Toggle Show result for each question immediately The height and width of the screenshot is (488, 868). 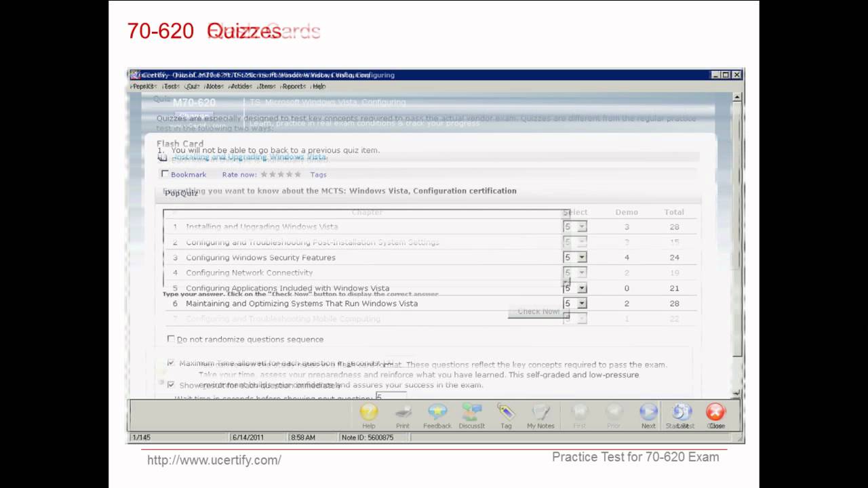171,384
